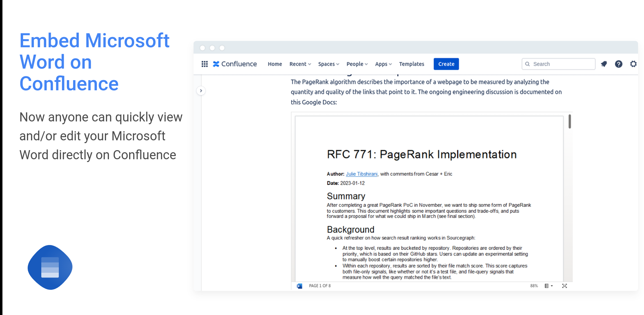
Task: Open the People dropdown menu
Action: click(357, 64)
